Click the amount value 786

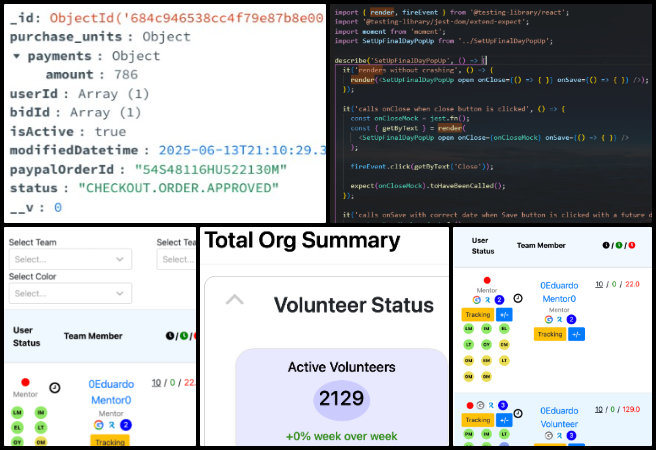[x=126, y=74]
